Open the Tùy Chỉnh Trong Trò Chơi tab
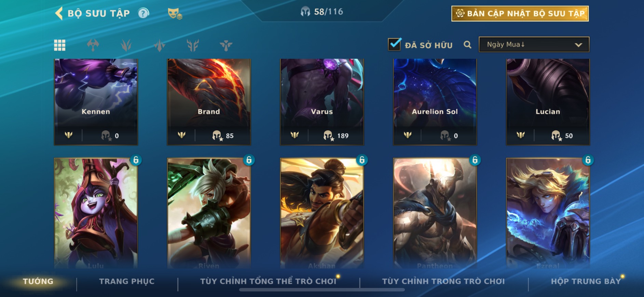The width and height of the screenshot is (644, 297). [x=443, y=281]
